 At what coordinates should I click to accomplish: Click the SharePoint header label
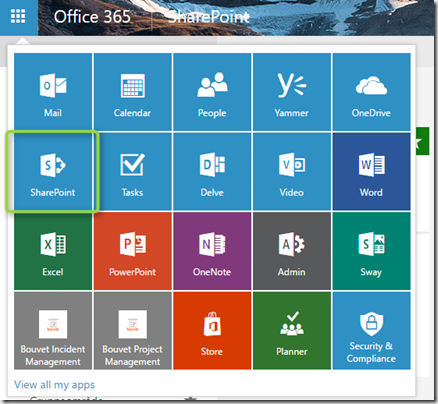[209, 17]
